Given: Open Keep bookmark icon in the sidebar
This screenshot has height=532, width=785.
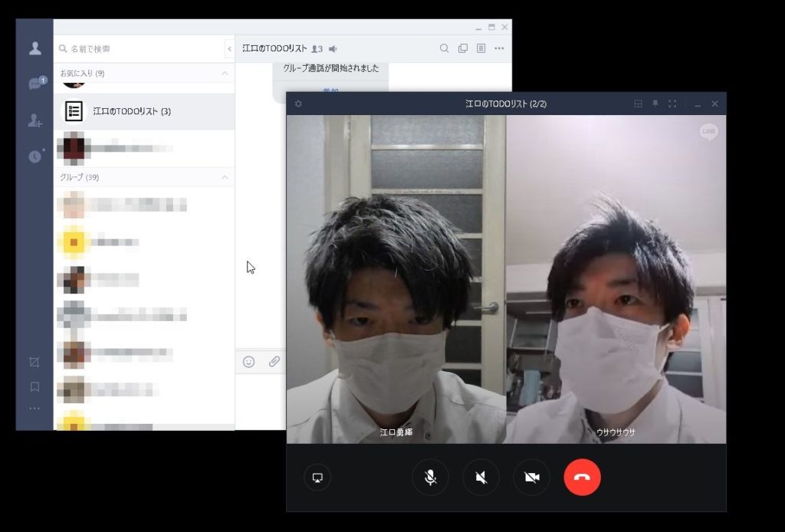Looking at the screenshot, I should point(34,386).
